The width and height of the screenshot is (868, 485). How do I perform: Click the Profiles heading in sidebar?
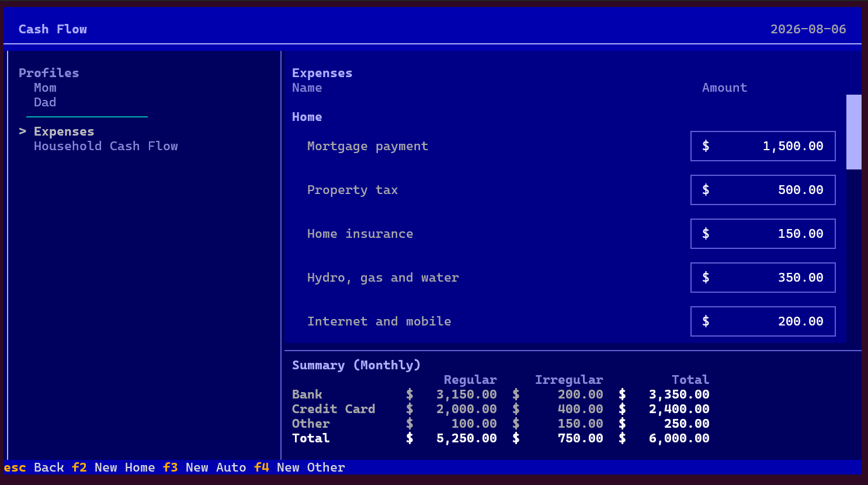point(48,73)
